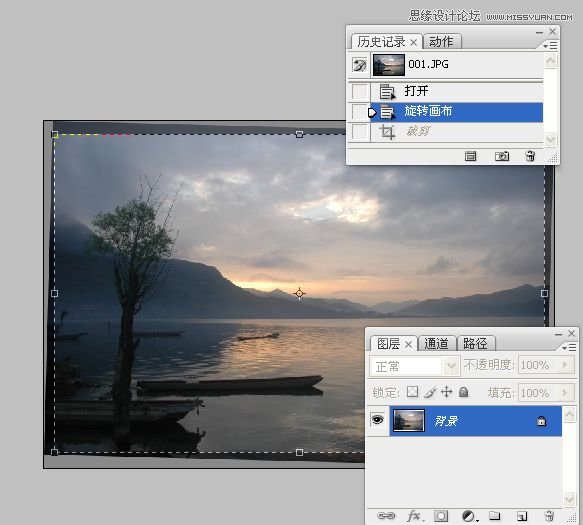Image resolution: width=583 pixels, height=525 pixels.
Task: Select the greyed 裁剪 history state
Action: coord(457,132)
